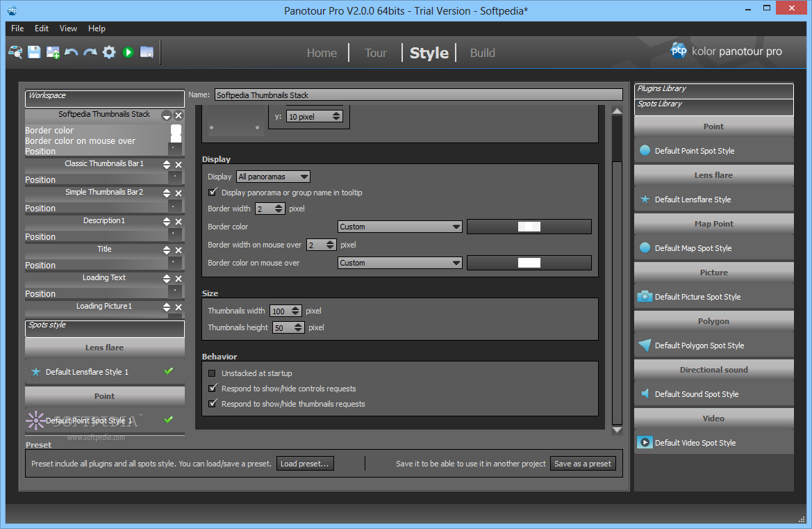Viewport: 812px width, 529px height.
Task: Expand the Loading Text entry arrows
Action: click(166, 279)
